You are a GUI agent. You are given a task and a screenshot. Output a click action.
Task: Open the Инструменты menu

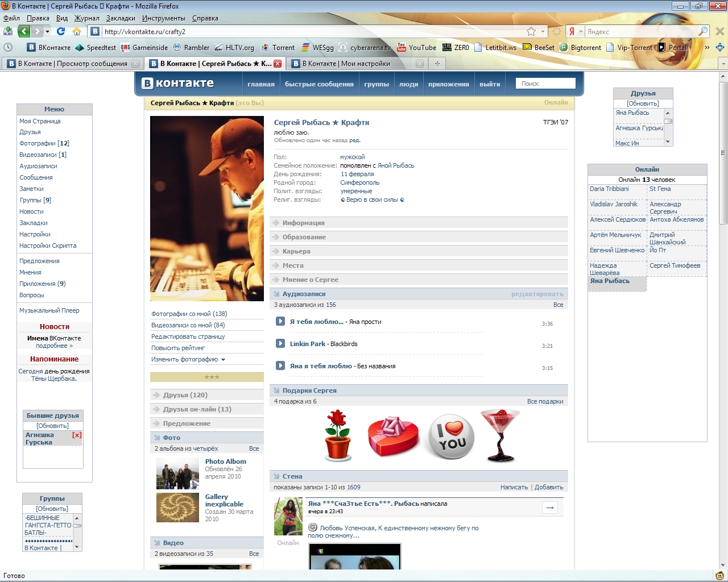coord(164,18)
